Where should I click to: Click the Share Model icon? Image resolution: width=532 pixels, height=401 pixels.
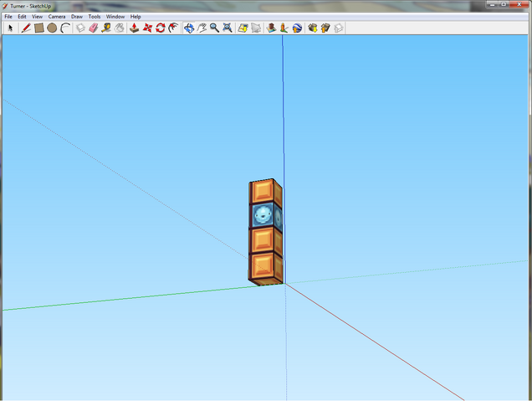[x=325, y=28]
